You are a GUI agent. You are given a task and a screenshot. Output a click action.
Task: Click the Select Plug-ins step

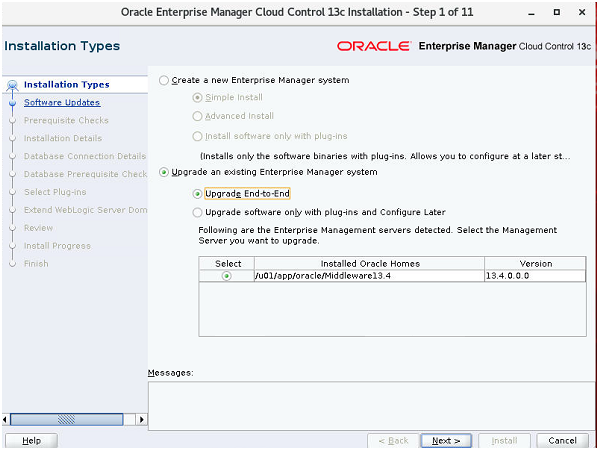(55, 192)
